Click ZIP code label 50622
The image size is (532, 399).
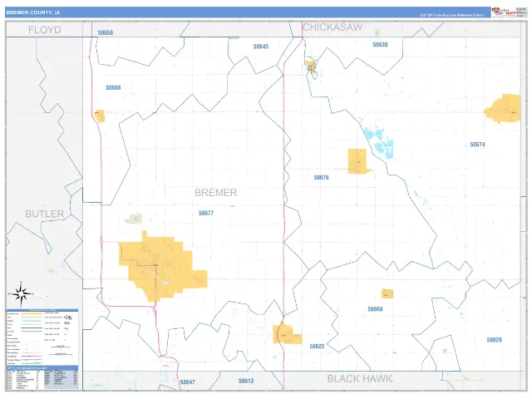[x=317, y=347]
